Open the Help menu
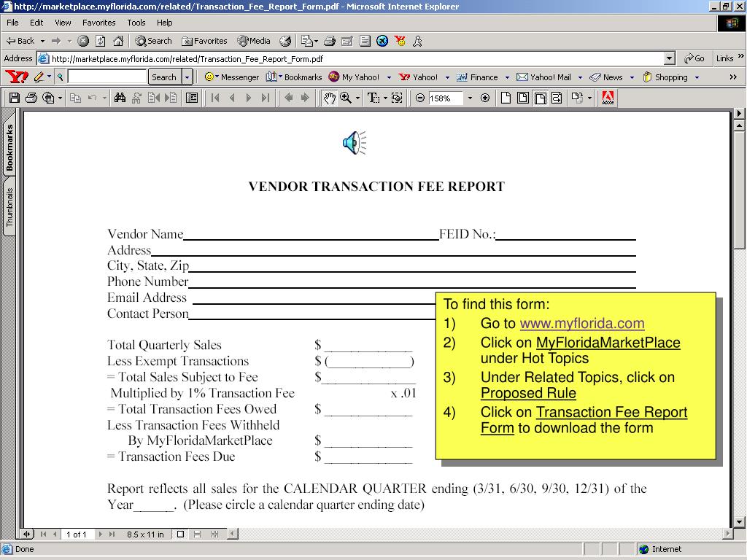This screenshot has width=747, height=560. 164,23
